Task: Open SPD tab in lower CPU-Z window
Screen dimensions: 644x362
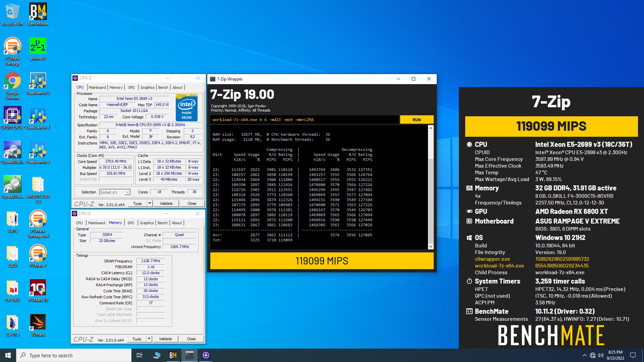Action: click(x=130, y=223)
